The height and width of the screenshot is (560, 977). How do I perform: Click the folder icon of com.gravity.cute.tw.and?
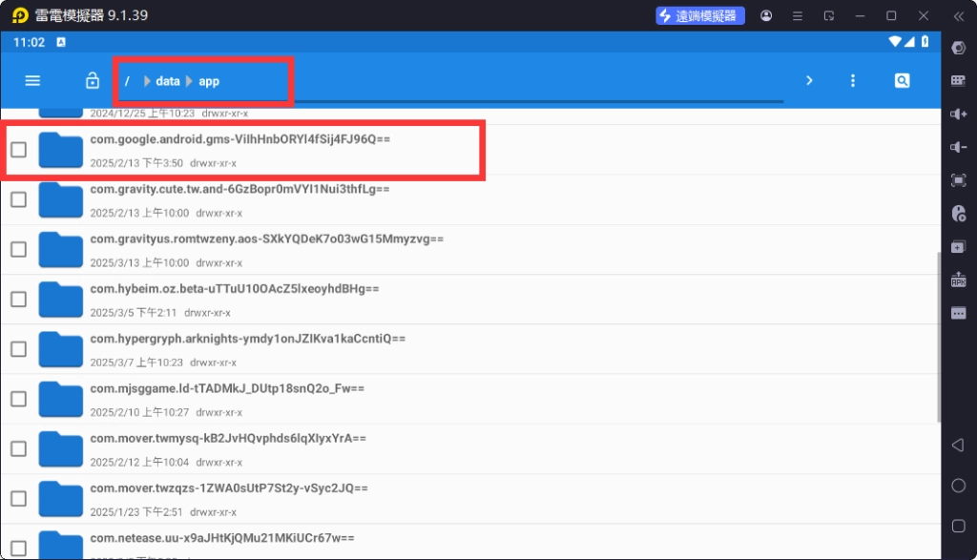pyautogui.click(x=60, y=199)
